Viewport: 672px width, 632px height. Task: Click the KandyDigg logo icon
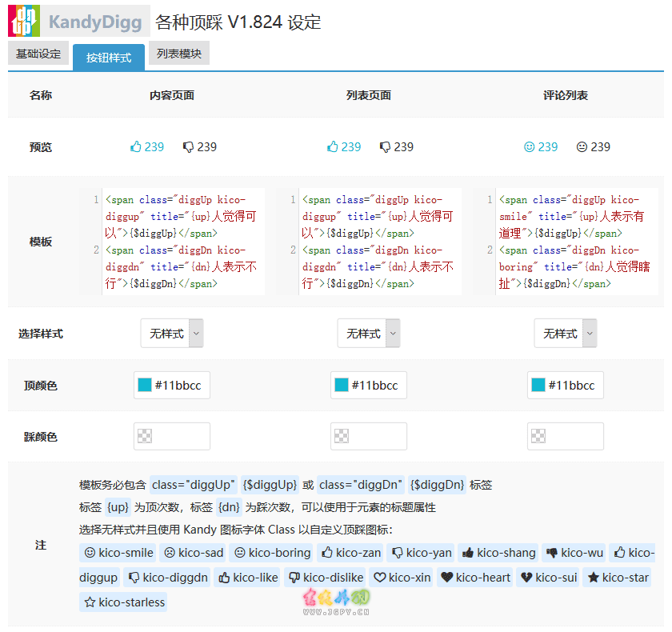click(x=24, y=21)
